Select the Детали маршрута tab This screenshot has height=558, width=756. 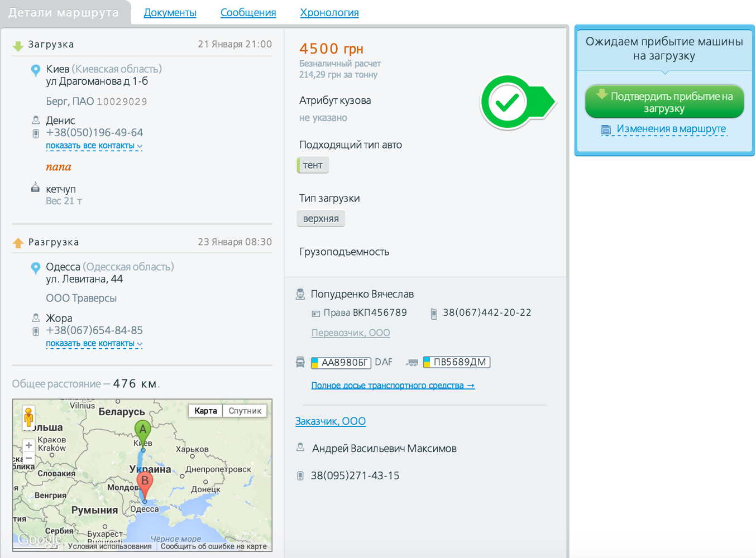[64, 12]
